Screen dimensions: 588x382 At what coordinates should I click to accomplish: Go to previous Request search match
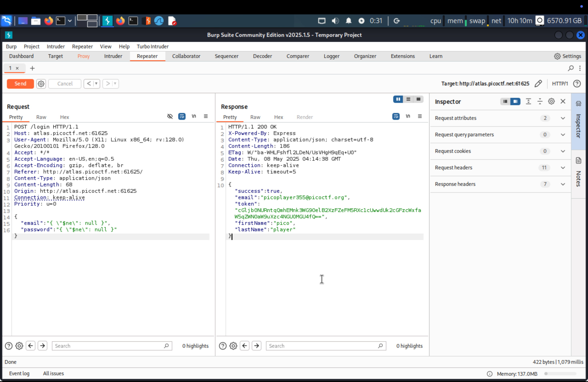point(31,346)
